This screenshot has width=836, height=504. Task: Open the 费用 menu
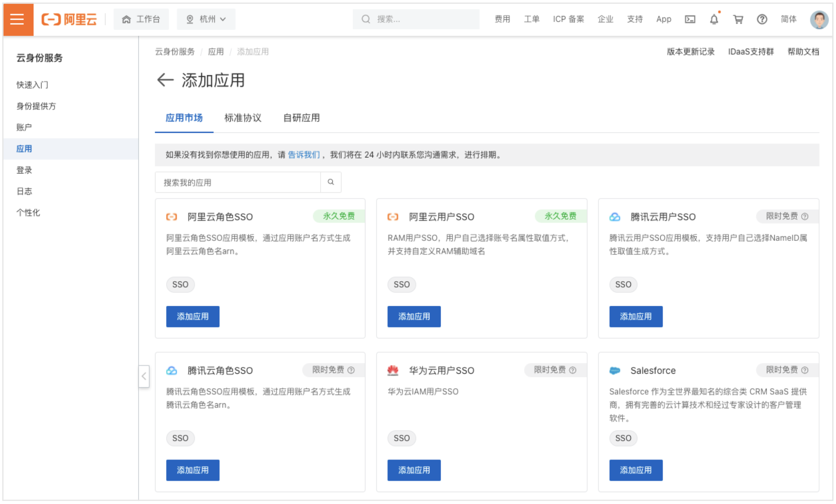(x=502, y=19)
